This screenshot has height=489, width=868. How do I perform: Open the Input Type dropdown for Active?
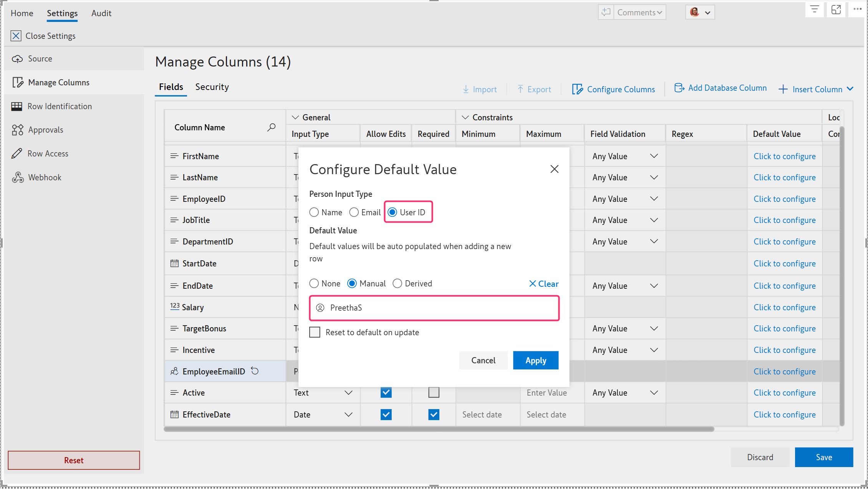click(x=348, y=393)
